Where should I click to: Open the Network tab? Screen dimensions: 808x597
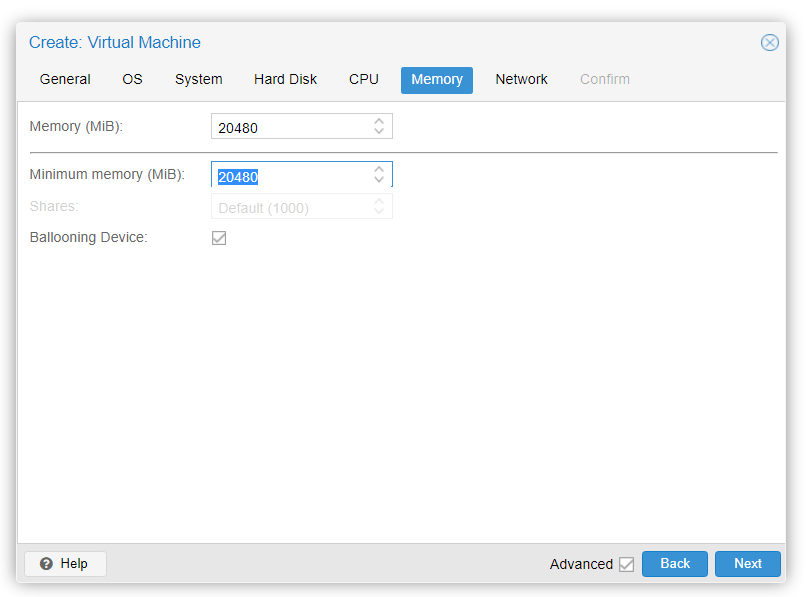[x=521, y=80]
